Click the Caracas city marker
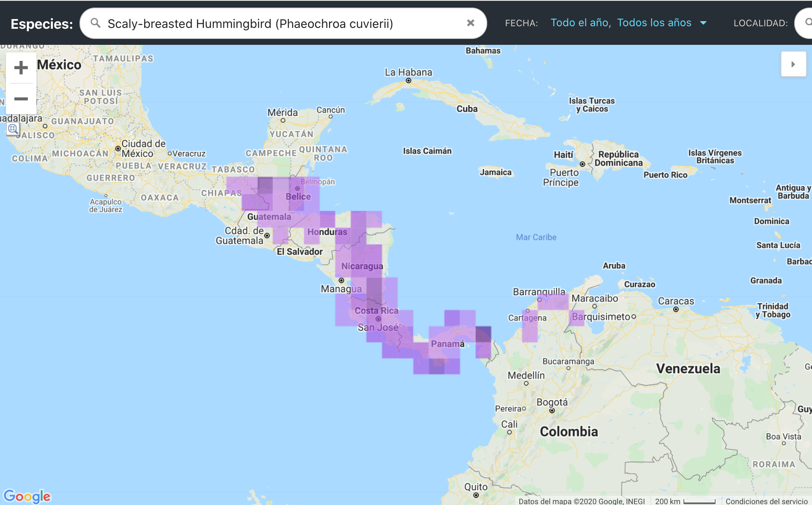This screenshot has height=505, width=812. 676,310
